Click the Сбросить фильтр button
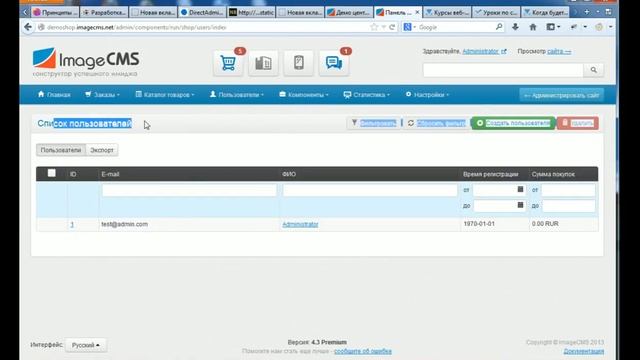640x360 pixels. tap(436, 123)
